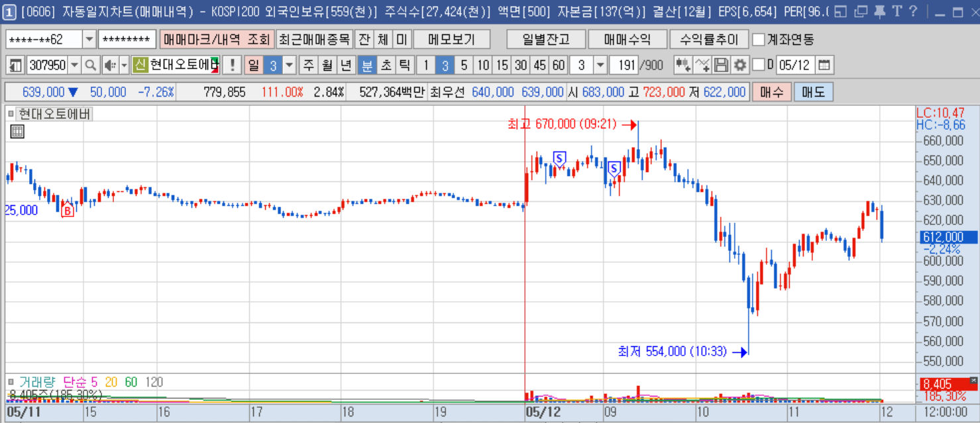Click the date field showing 05/12
Image resolution: width=980 pixels, height=423 pixels.
795,65
